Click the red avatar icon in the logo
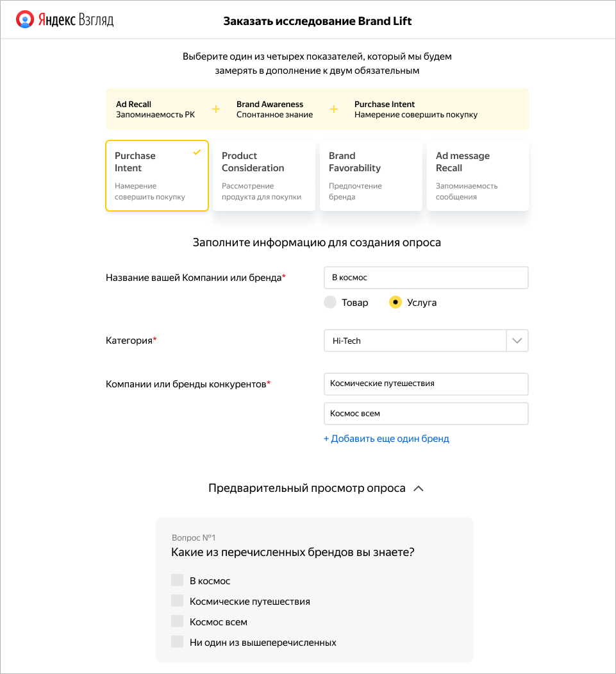Screen dimensions: 616x674 click(x=25, y=20)
